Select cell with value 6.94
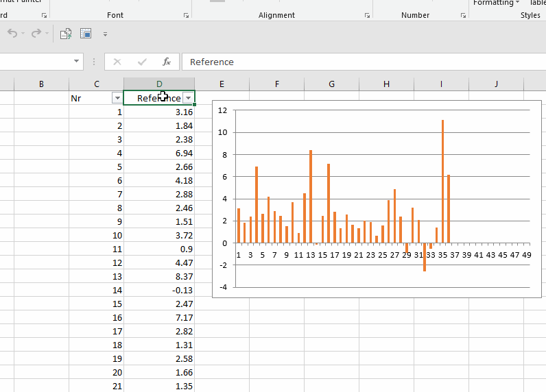 159,153
